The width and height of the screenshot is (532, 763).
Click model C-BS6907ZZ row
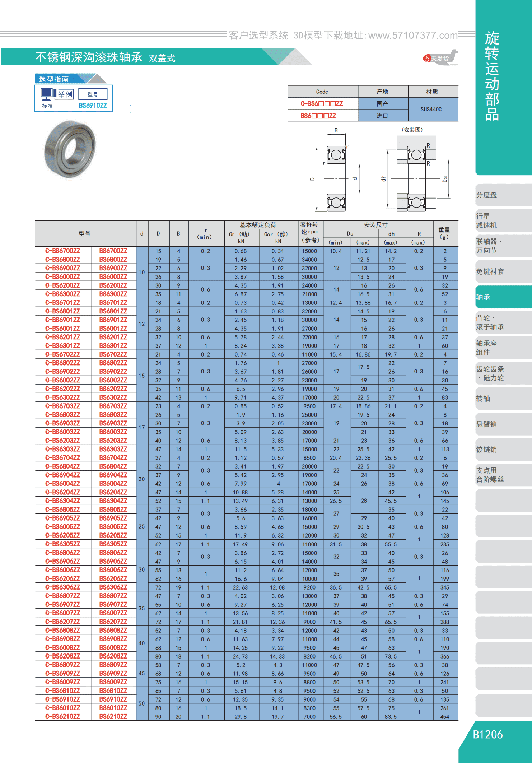coord(63,604)
